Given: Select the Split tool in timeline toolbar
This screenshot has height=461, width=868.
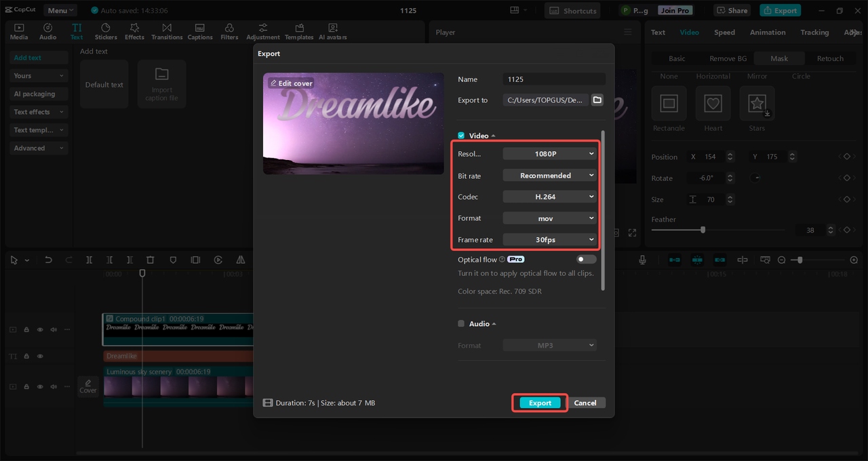Looking at the screenshot, I should 89,260.
